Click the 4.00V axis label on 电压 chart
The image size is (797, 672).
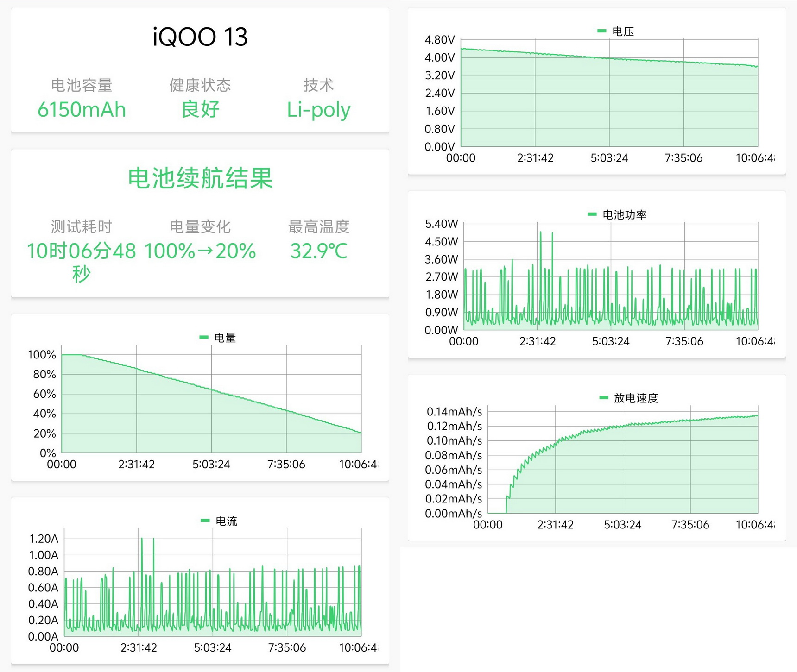[x=440, y=57]
